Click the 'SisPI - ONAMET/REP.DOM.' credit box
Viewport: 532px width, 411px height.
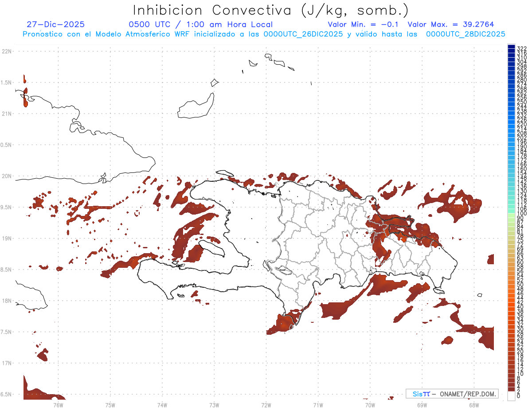coord(452,394)
